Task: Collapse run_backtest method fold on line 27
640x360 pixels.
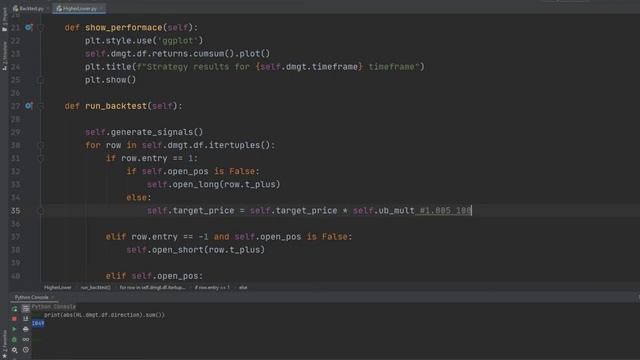Action: [41, 106]
